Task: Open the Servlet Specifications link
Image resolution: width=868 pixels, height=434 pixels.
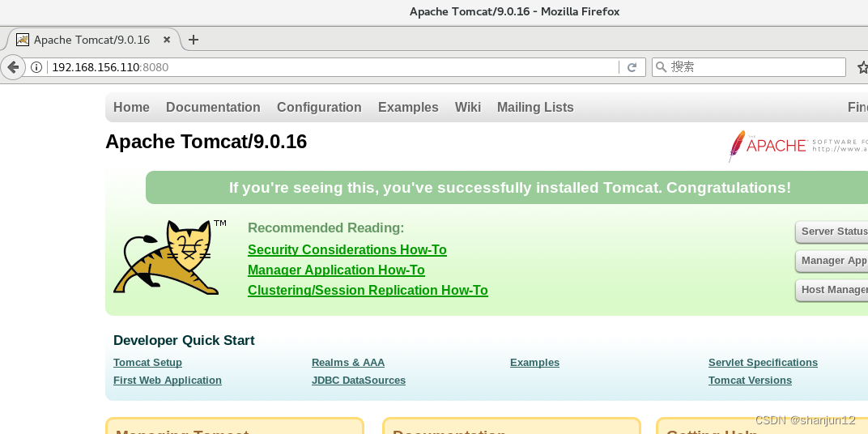Action: point(763,363)
